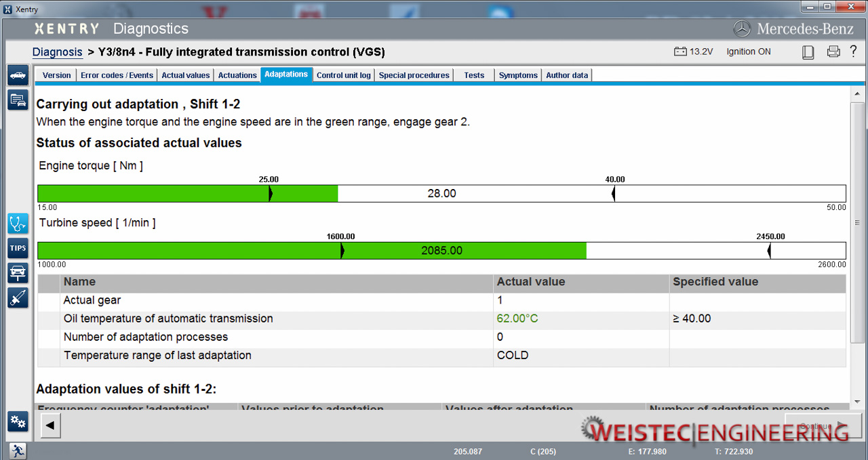The width and height of the screenshot is (868, 460).
Task: Select Temperature range of last adaptation row
Action: pyautogui.click(x=441, y=356)
